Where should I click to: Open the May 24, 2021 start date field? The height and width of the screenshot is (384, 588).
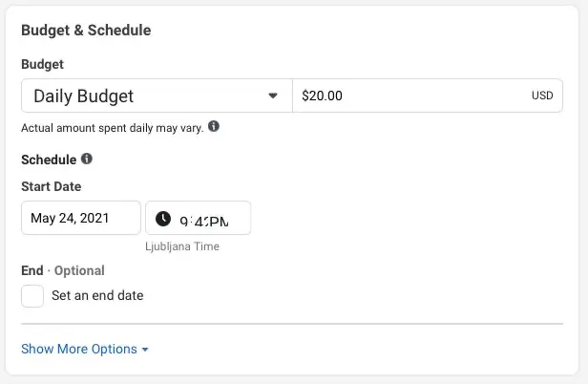80,218
